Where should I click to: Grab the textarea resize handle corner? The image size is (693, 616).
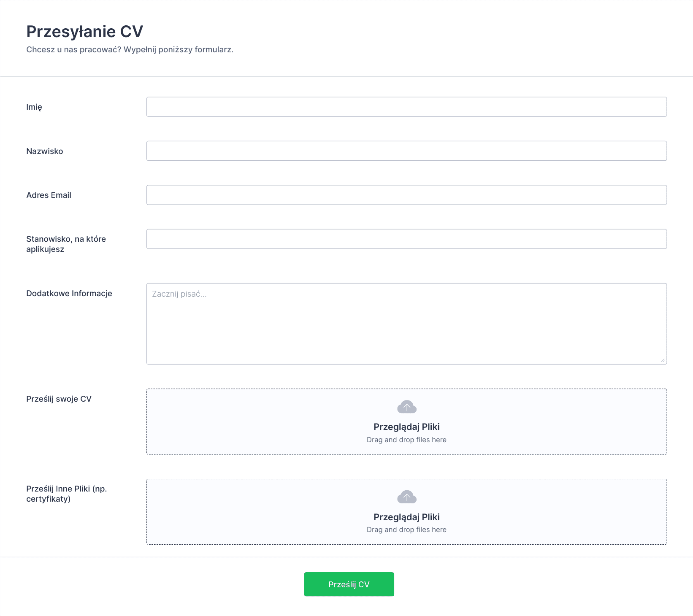(663, 360)
